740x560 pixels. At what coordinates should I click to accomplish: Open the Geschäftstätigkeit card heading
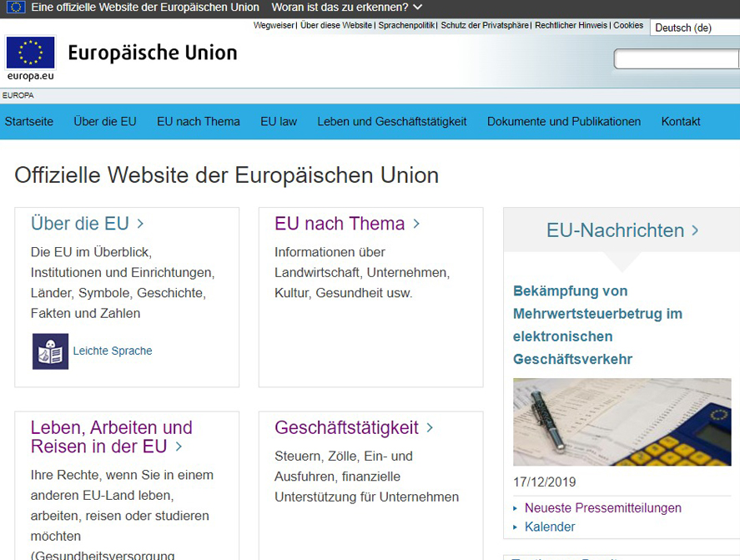346,427
